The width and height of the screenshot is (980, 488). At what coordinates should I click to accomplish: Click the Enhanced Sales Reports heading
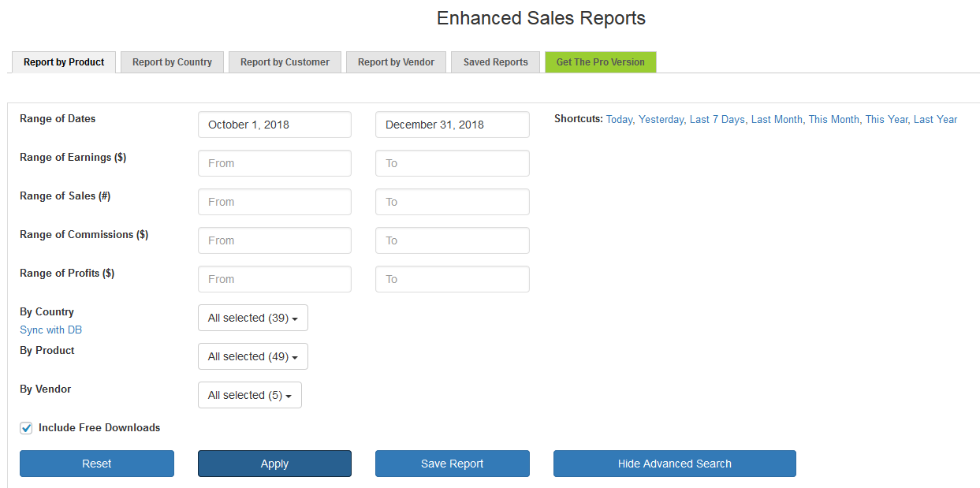541,18
